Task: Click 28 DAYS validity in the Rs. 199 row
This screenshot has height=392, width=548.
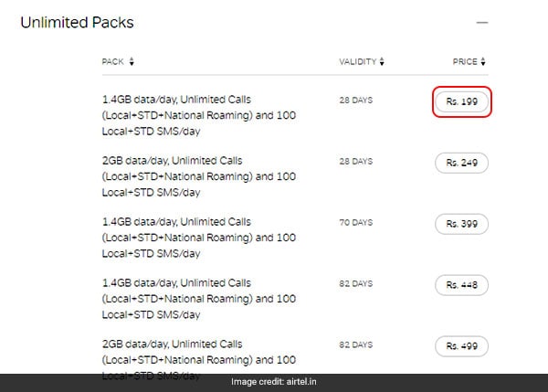Action: pyautogui.click(x=355, y=100)
